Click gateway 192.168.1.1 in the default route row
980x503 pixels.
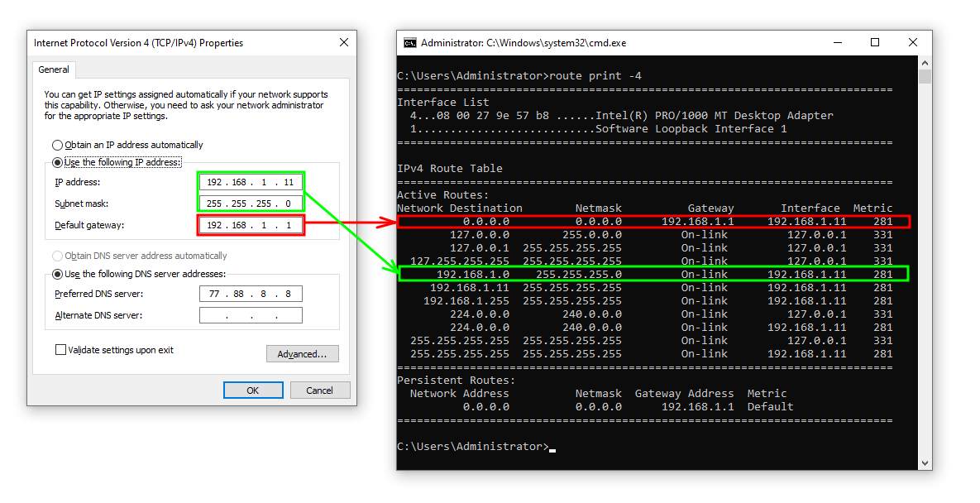[x=697, y=221]
